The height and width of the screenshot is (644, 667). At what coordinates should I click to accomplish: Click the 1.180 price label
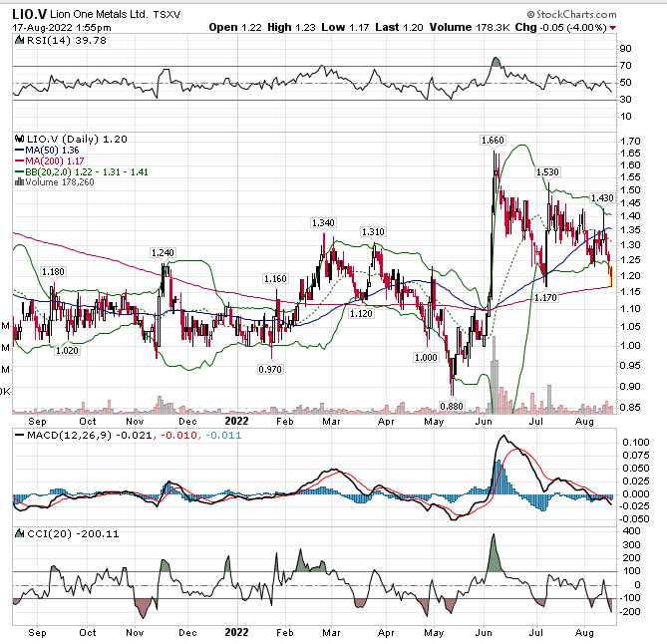53,272
